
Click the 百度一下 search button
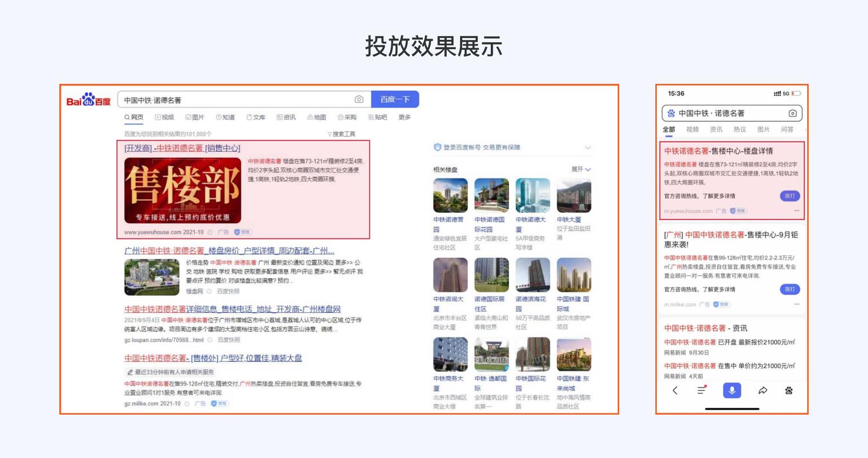coord(395,99)
